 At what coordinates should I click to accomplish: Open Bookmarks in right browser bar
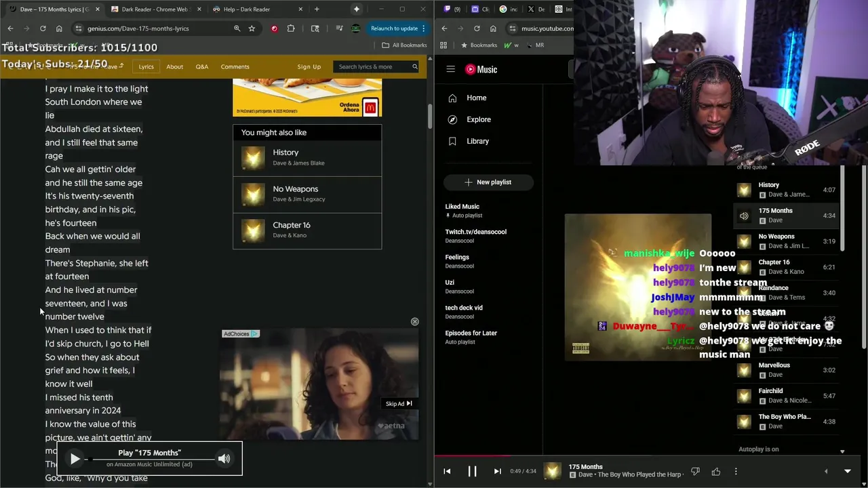click(479, 45)
